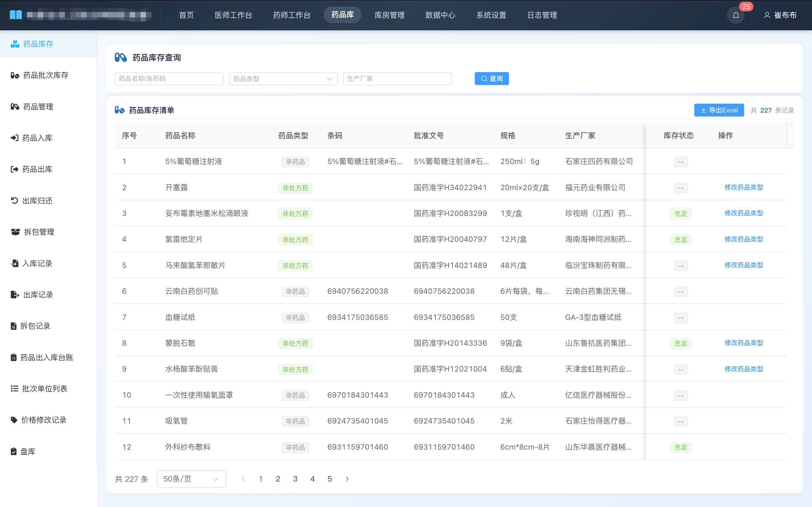Jump to page 5 in pagination
Image resolution: width=812 pixels, height=507 pixels.
pyautogui.click(x=329, y=479)
